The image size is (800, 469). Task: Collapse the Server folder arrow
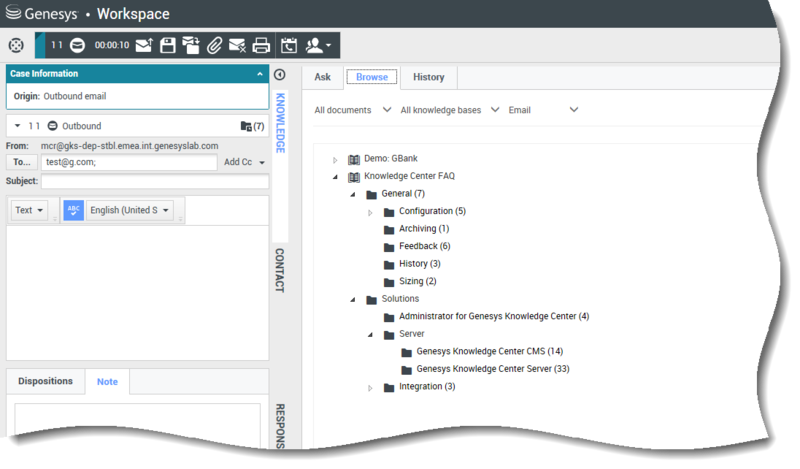[x=370, y=335]
